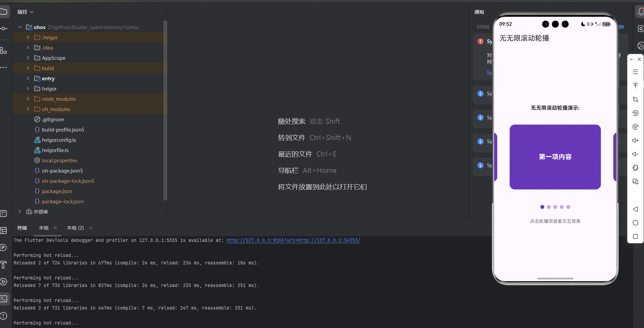Viewport: 644px width, 328px height.
Task: Click emulator multi-device screen icon
Action: (635, 181)
